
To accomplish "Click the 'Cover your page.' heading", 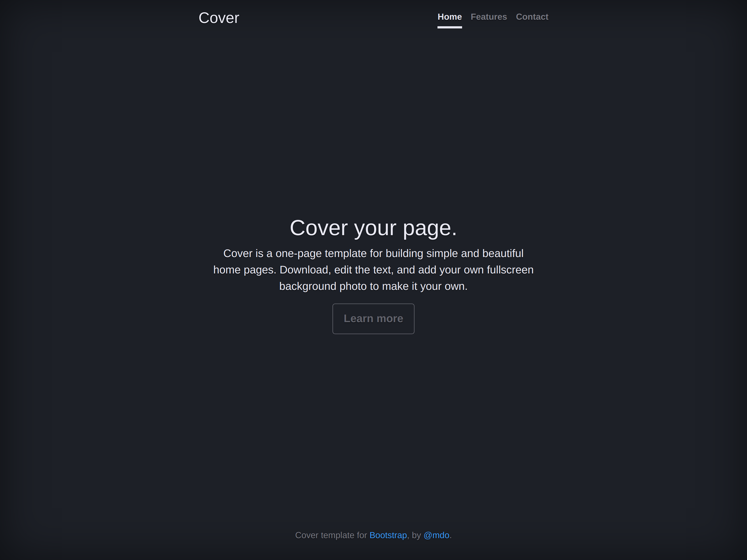I will pos(373,228).
